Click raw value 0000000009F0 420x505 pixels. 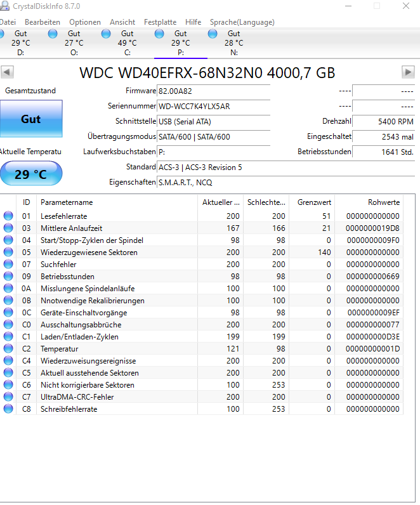pyautogui.click(x=373, y=240)
